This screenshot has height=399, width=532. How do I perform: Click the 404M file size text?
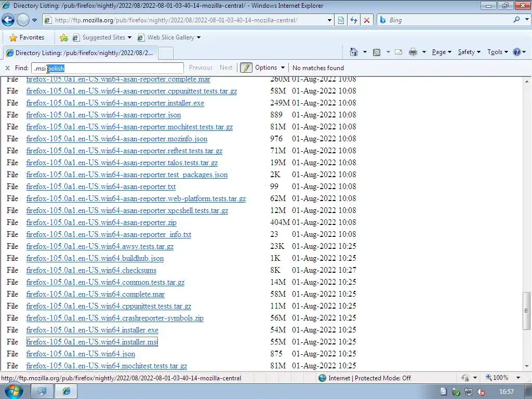[280, 222]
